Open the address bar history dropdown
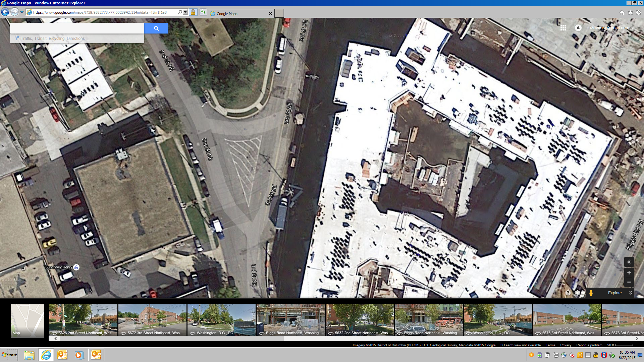 185,12
